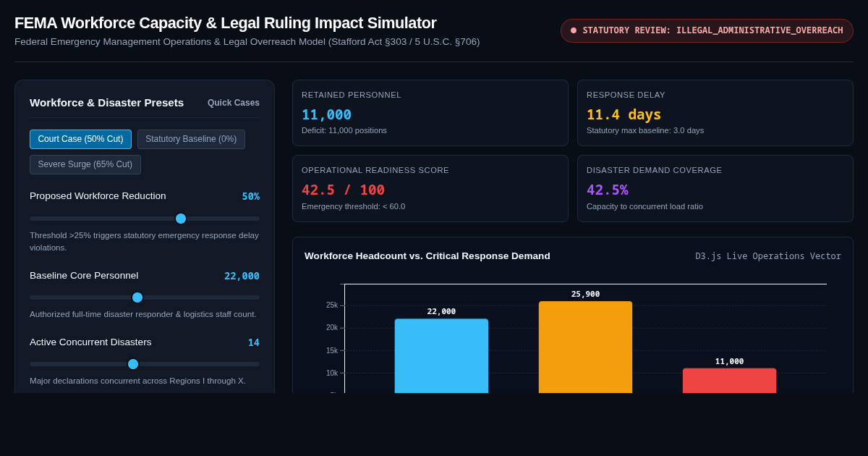Click the 50% workforce reduction value

(250, 196)
